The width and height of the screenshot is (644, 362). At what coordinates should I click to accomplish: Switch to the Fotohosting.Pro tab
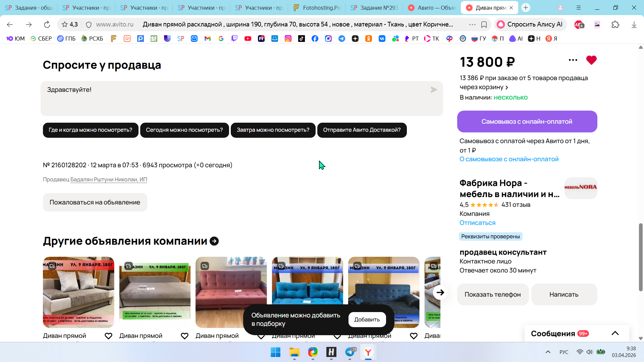point(316,8)
